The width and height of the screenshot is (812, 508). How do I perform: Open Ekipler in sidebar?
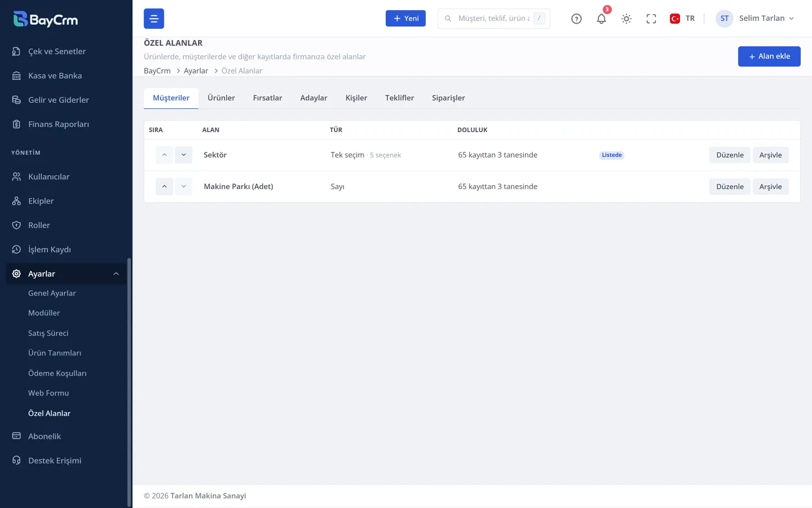[x=66, y=201]
